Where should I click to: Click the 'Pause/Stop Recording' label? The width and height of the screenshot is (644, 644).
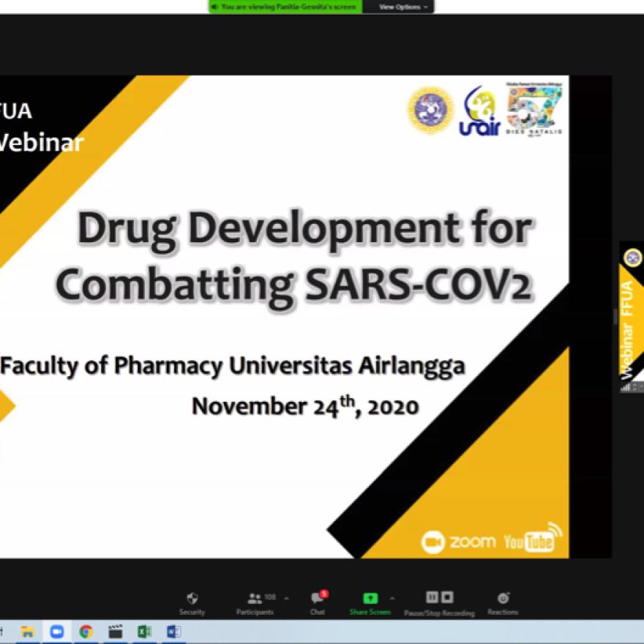click(440, 613)
